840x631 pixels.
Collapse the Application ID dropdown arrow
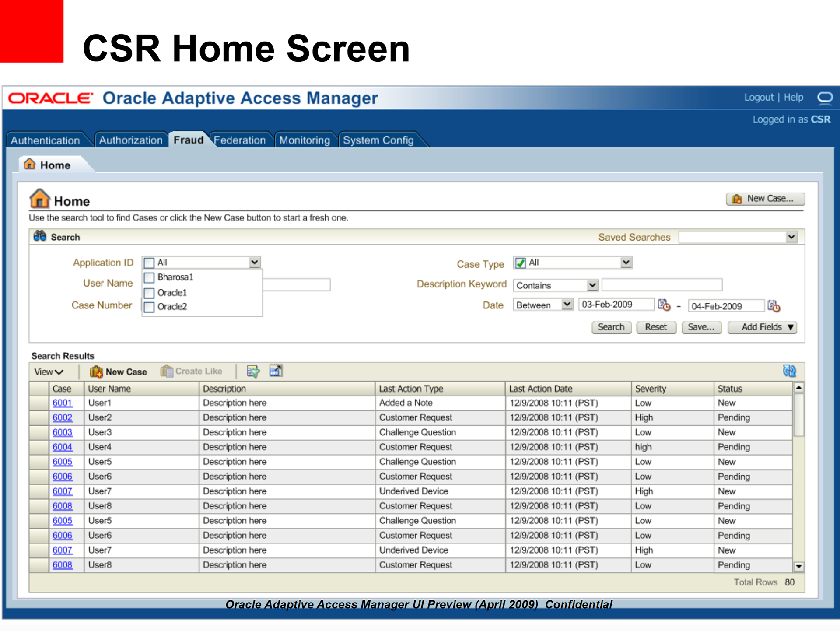click(x=255, y=263)
